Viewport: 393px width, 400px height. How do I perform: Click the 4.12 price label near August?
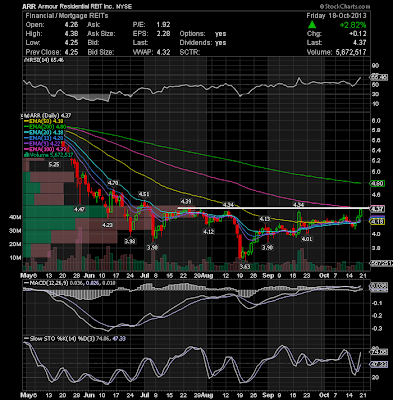coord(209,232)
